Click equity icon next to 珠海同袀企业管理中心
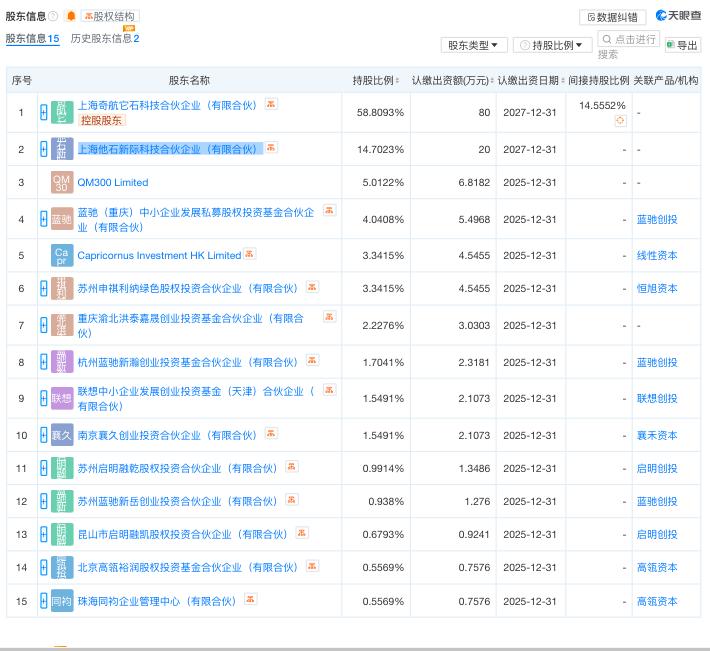 click(x=251, y=600)
